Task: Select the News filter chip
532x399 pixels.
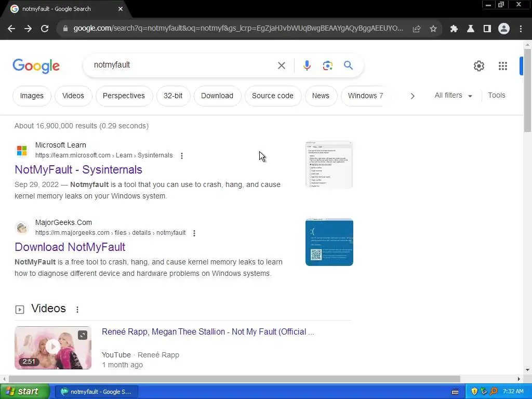Action: click(x=321, y=96)
